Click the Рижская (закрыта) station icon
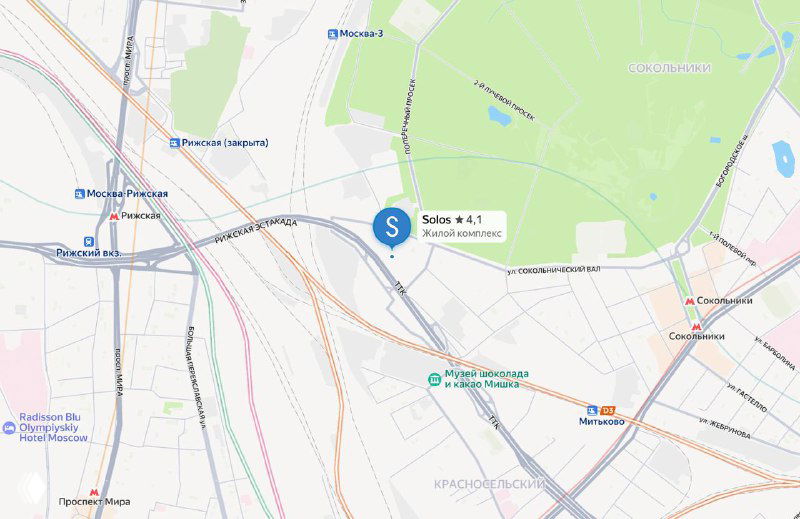The height and width of the screenshot is (519, 800). [175, 143]
